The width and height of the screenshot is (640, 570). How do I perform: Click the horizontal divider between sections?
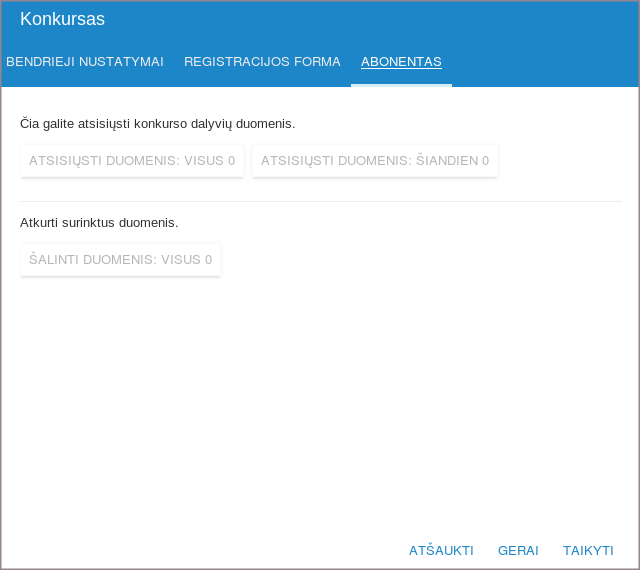point(320,201)
